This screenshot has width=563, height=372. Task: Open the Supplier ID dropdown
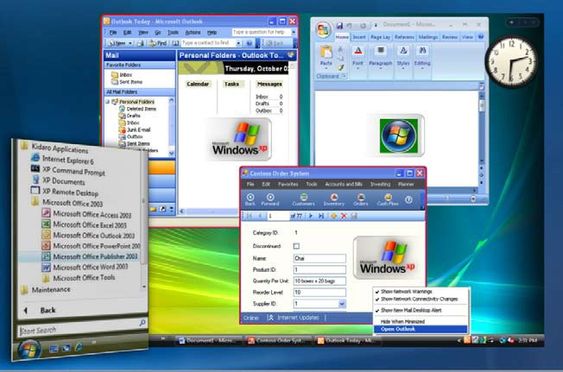click(x=342, y=304)
